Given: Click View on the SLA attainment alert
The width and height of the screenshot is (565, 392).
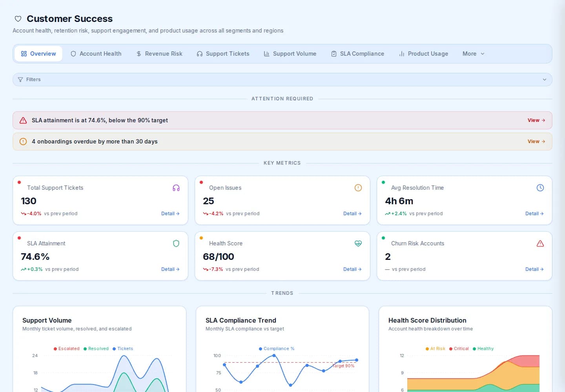Looking at the screenshot, I should [536, 120].
